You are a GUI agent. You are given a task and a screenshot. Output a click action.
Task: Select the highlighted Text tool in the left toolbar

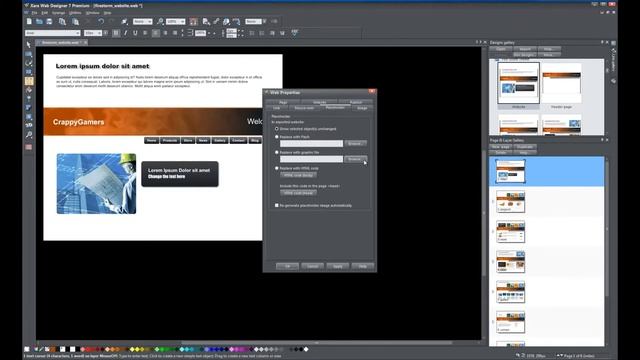coord(29,81)
